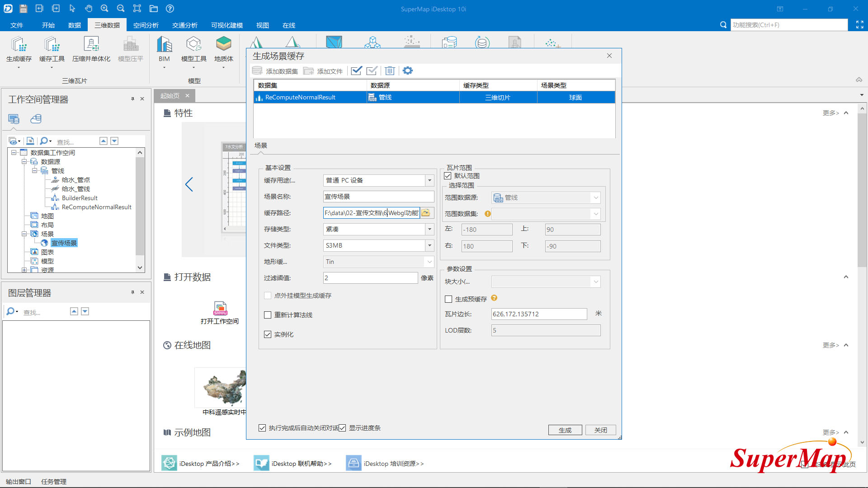
Task: Open the 缓存工具 ribbon tool
Action: (52, 45)
